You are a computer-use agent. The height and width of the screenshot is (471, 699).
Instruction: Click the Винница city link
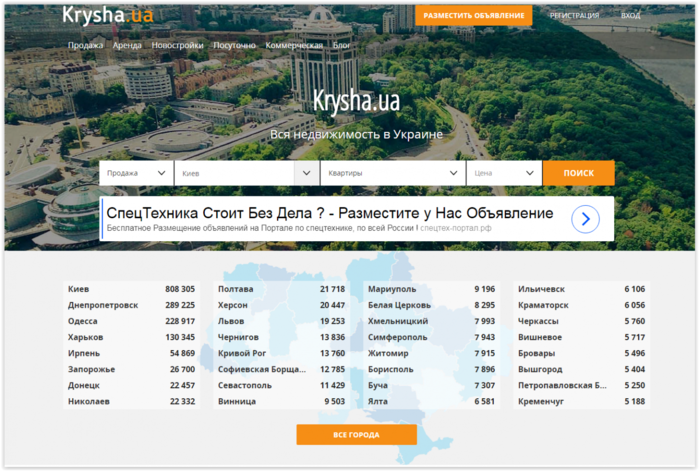pyautogui.click(x=237, y=401)
